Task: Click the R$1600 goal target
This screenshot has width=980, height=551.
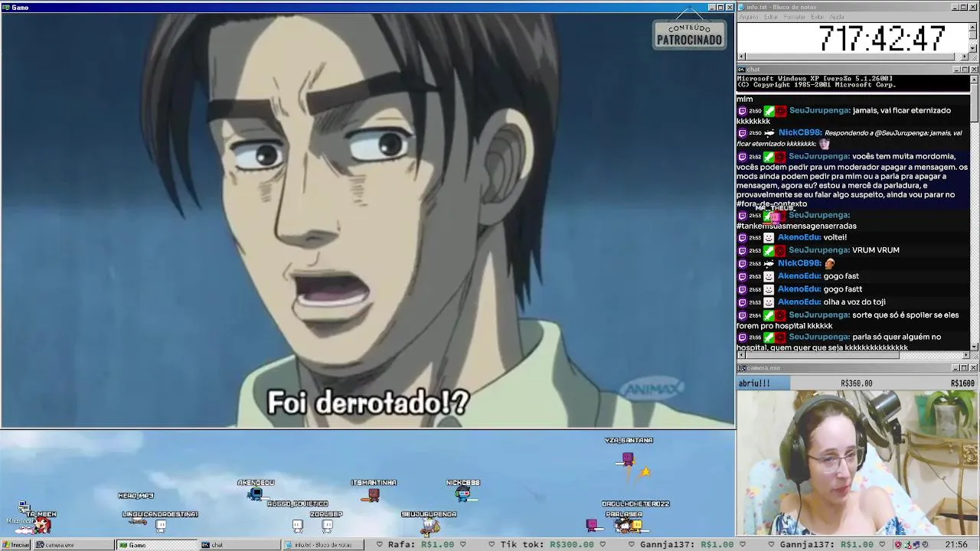Action: pyautogui.click(x=962, y=383)
